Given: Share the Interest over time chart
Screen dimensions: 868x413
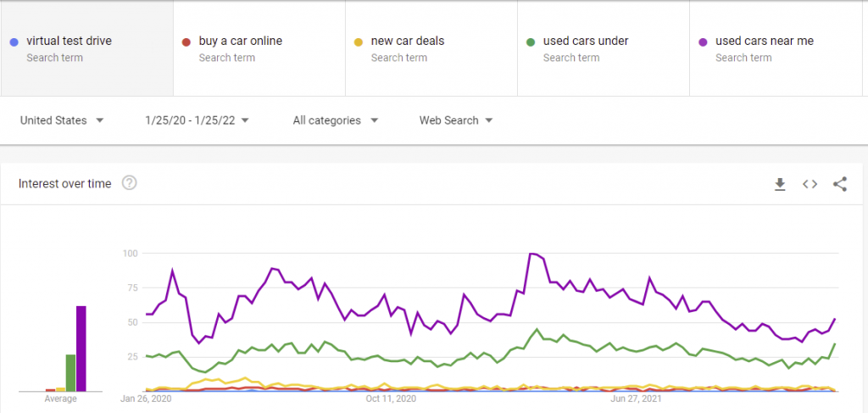Looking at the screenshot, I should (x=840, y=184).
